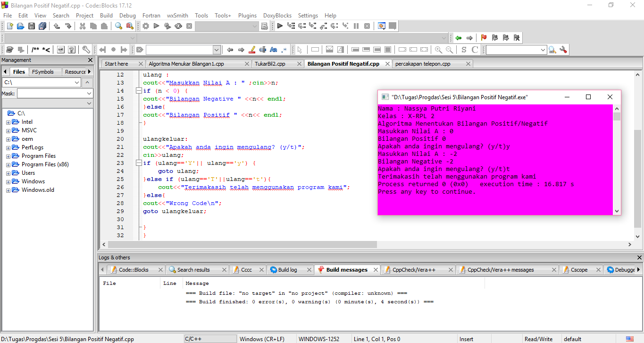
Task: Close the Algoritma Menukar Bilangan1.cpp tab
Action: pyautogui.click(x=247, y=64)
